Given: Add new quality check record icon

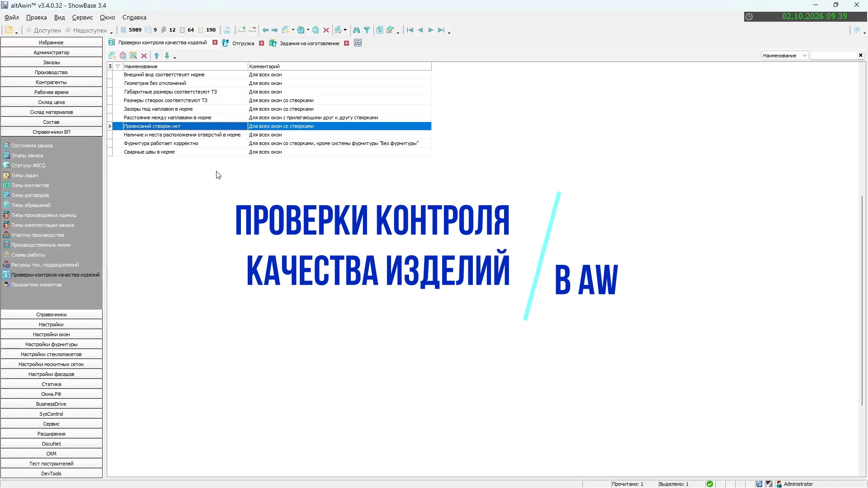Looking at the screenshot, I should pos(112,56).
